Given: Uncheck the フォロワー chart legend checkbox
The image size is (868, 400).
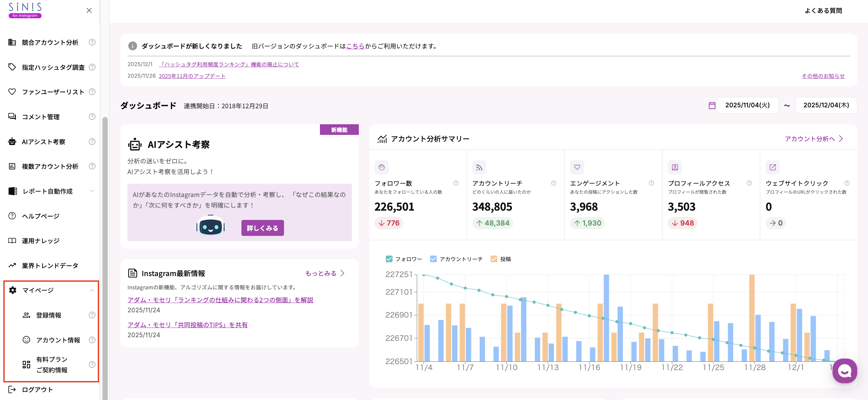Looking at the screenshot, I should [x=389, y=258].
